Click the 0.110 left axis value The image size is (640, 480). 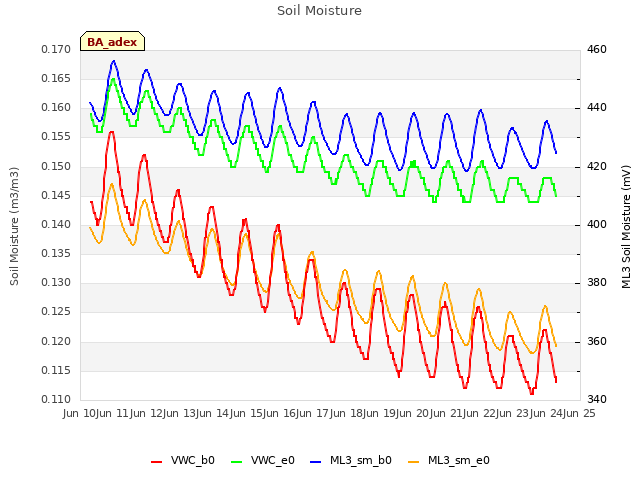(x=56, y=400)
